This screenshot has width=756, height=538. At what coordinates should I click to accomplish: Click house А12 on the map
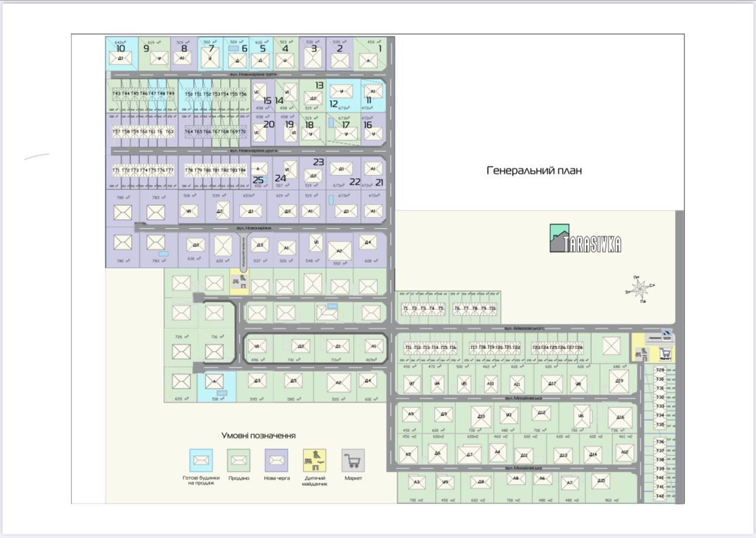pyautogui.click(x=625, y=452)
